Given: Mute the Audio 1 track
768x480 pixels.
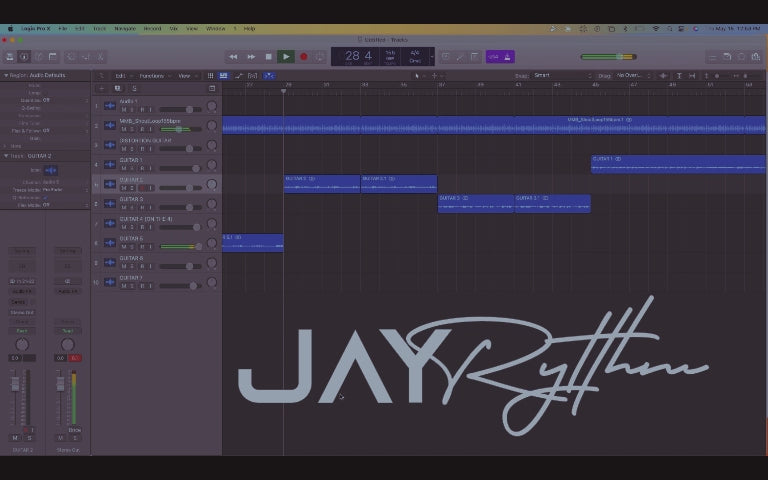Looking at the screenshot, I should (x=124, y=110).
